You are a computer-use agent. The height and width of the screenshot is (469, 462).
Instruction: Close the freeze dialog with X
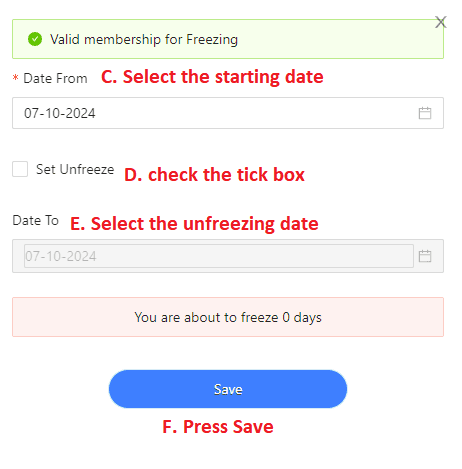tap(441, 22)
